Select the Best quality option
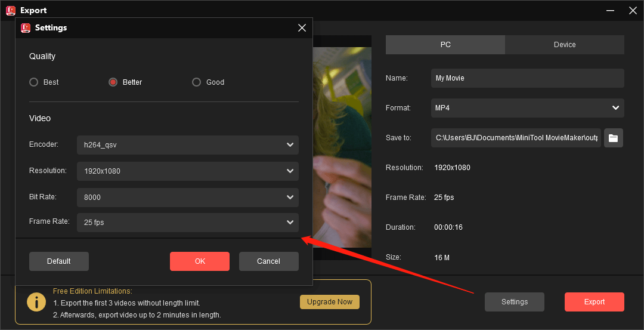 point(34,82)
